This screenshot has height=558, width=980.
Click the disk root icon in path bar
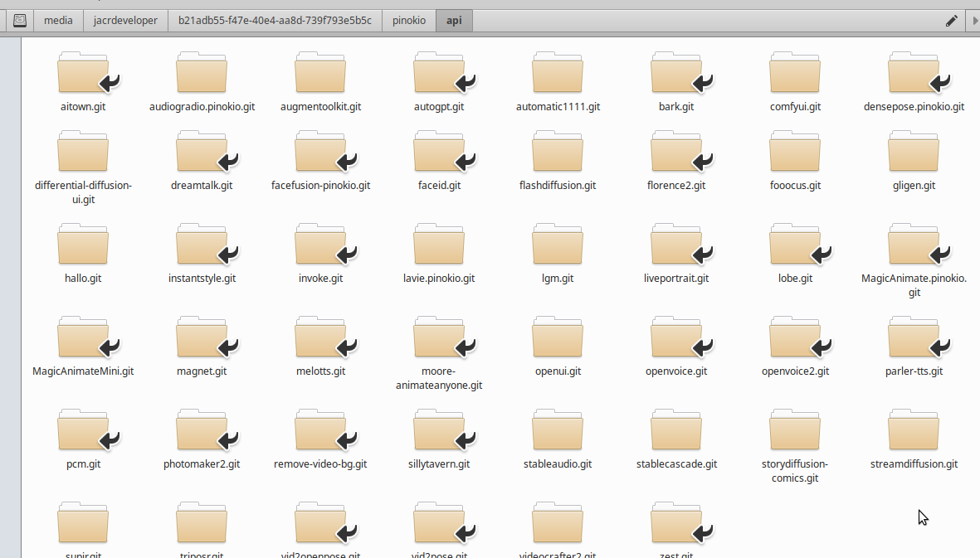[20, 21]
